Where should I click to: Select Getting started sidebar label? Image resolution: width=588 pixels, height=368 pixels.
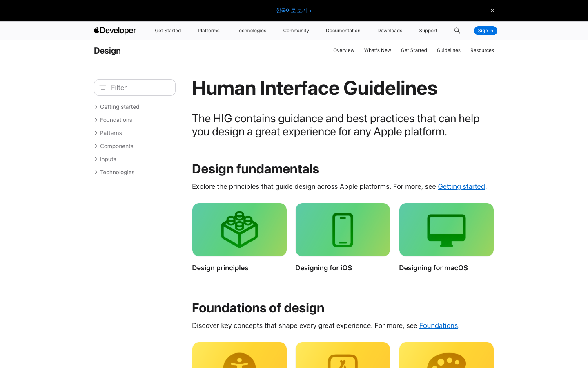120,107
